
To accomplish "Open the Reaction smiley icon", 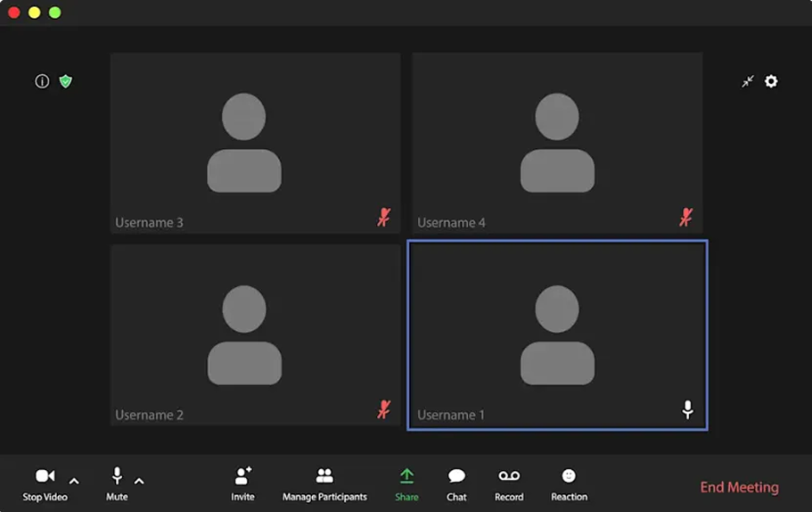I will pyautogui.click(x=569, y=476).
